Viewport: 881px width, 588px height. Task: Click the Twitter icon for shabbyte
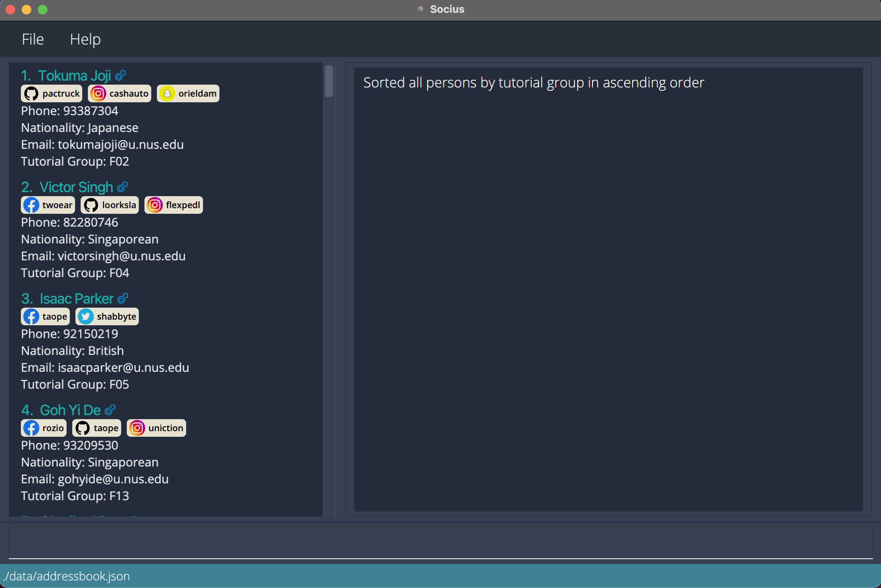pyautogui.click(x=85, y=316)
